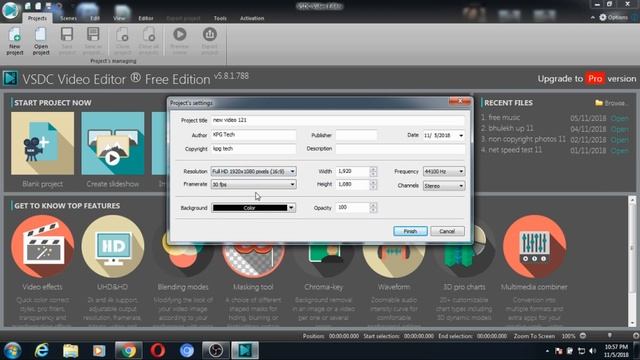Open the Tools ribbon tab
The image size is (640, 360).
220,18
